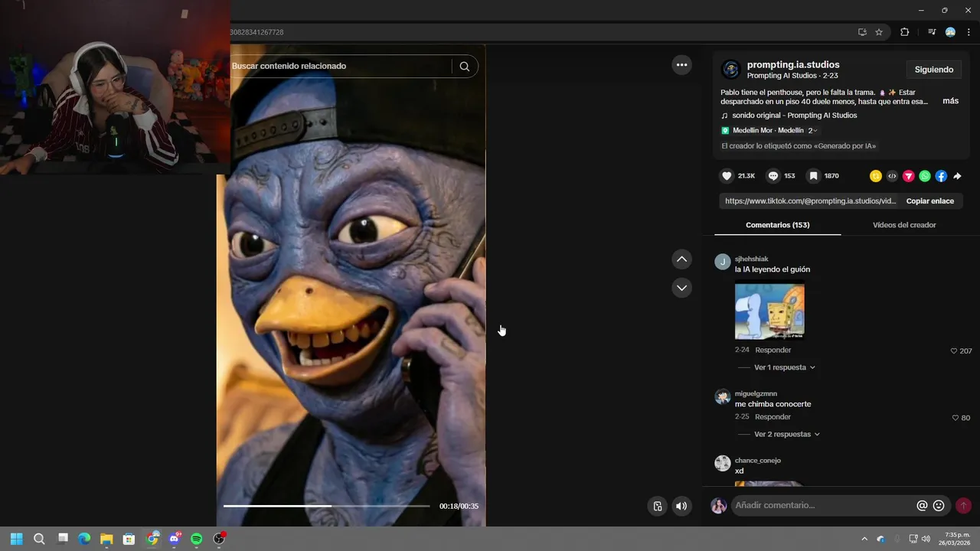Image resolution: width=980 pixels, height=551 pixels.
Task: Click the Chrome profile avatar icon
Action: point(950,32)
